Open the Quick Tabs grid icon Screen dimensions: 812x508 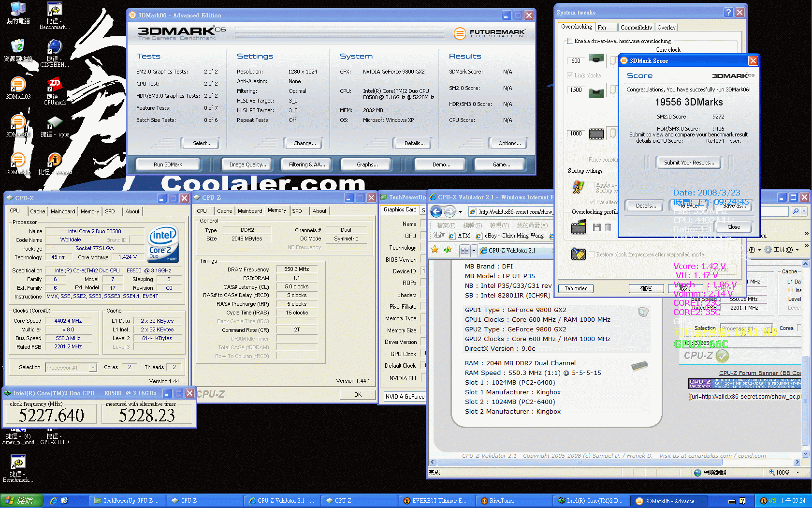click(464, 250)
